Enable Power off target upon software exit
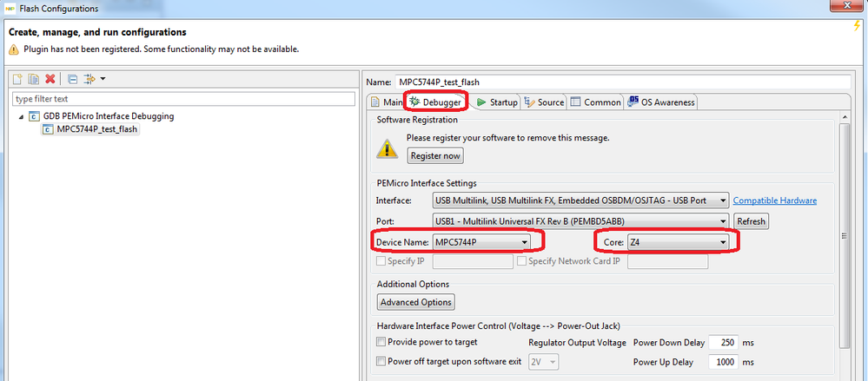The width and height of the screenshot is (868, 381). [x=381, y=362]
